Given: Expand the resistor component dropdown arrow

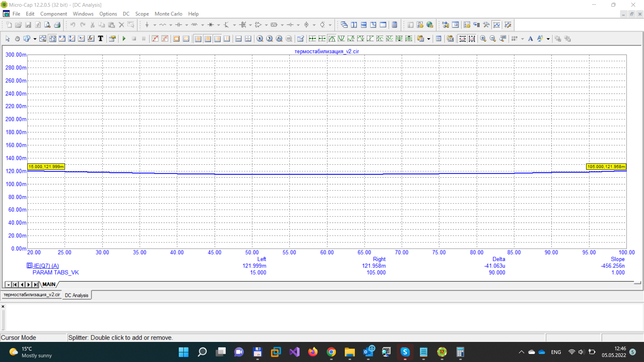Looking at the screenshot, I should tap(171, 25).
